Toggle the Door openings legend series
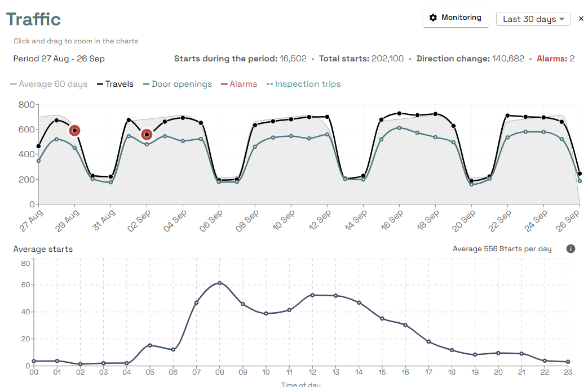This screenshot has width=588, height=387. pos(177,84)
